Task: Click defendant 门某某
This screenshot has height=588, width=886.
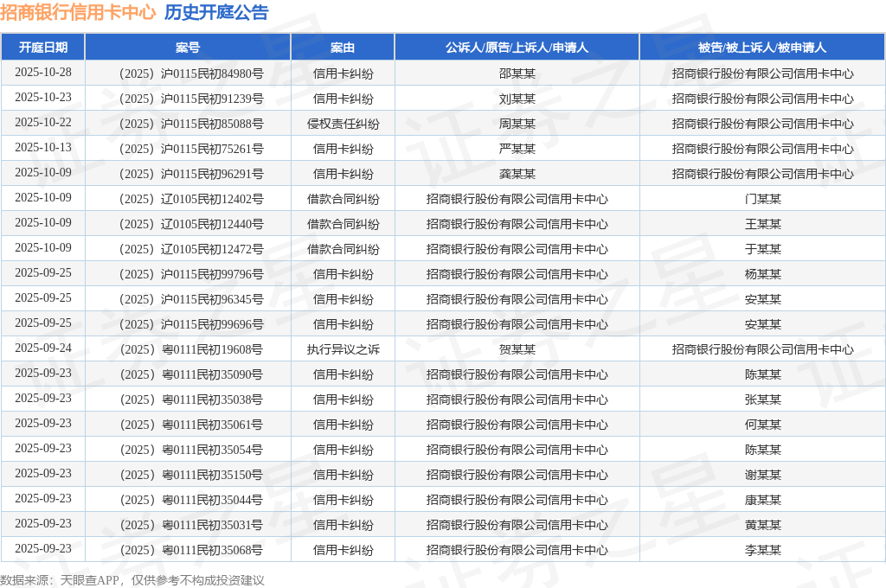Action: (x=763, y=199)
